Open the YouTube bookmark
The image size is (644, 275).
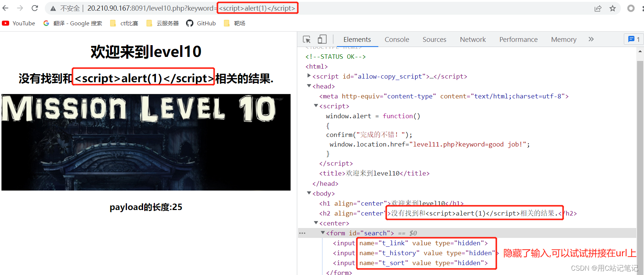click(x=18, y=23)
